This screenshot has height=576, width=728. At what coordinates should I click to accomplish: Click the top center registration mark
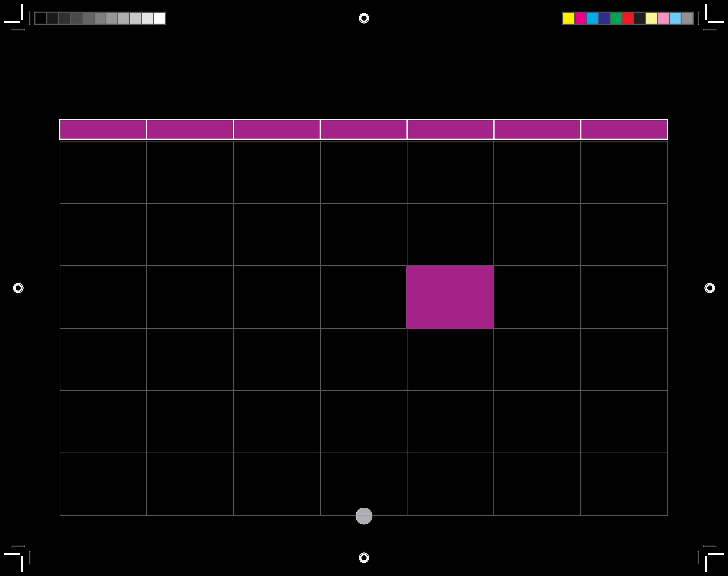[x=364, y=18]
